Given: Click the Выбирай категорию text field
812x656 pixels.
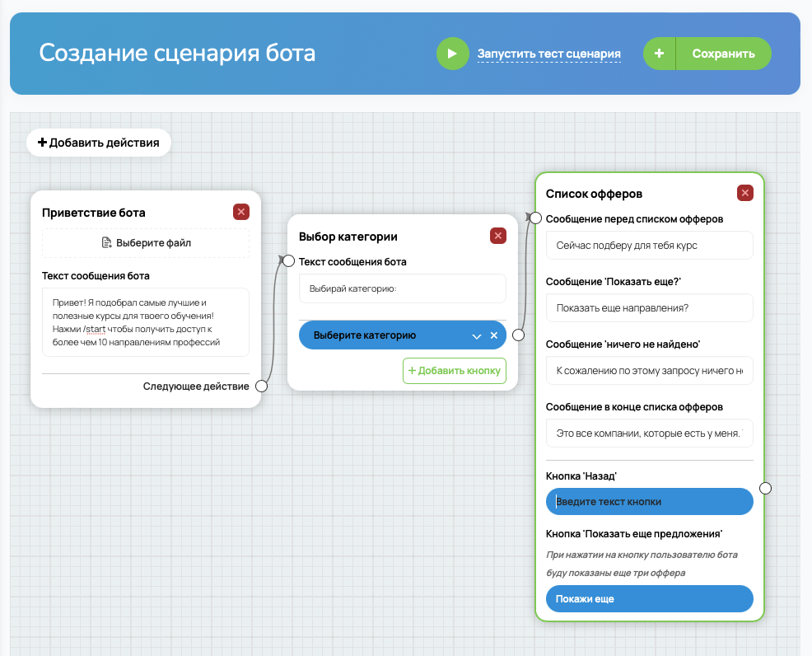Looking at the screenshot, I should (x=403, y=288).
